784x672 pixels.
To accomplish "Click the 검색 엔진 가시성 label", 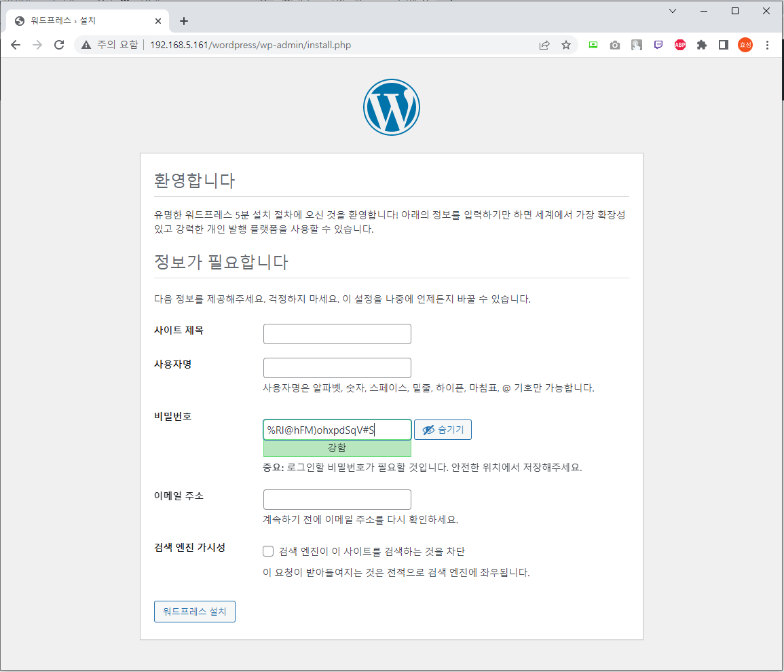I will tap(189, 548).
